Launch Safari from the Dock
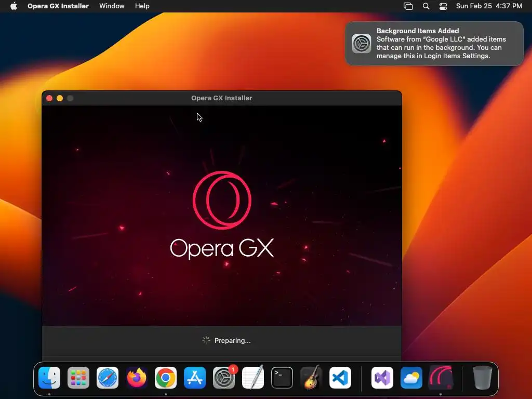Screen dimensions: 532x399 point(108,378)
